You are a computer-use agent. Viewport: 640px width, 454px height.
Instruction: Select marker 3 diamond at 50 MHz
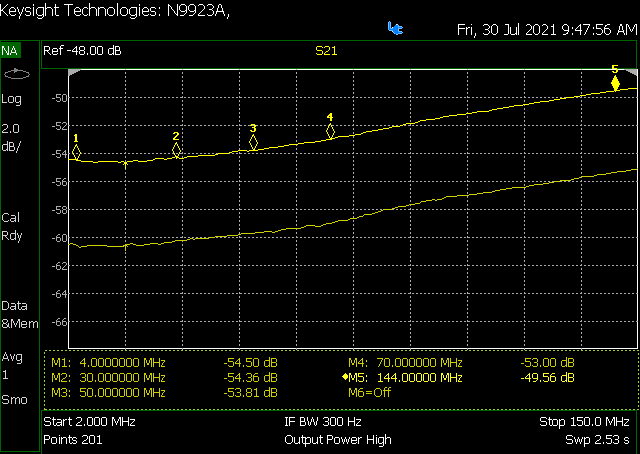pyautogui.click(x=253, y=142)
